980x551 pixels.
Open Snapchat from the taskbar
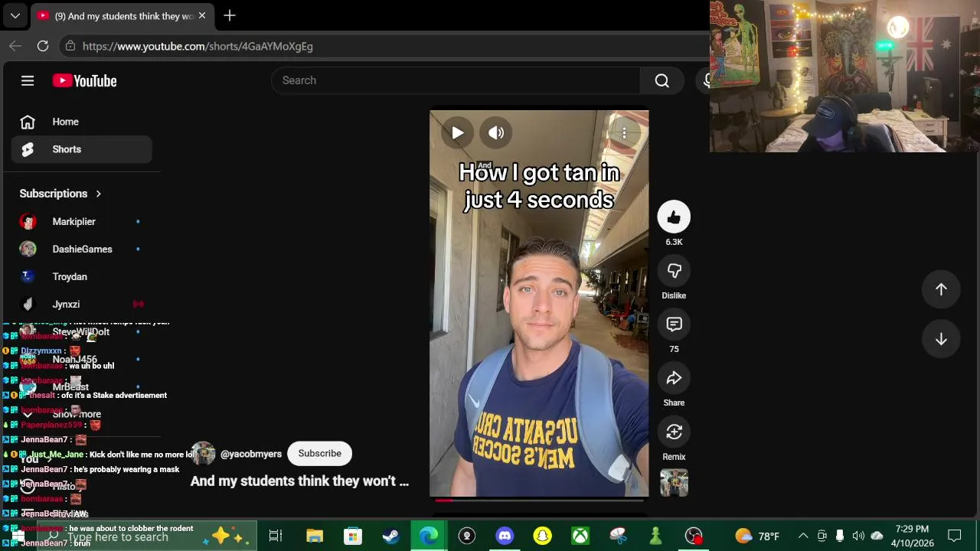542,536
